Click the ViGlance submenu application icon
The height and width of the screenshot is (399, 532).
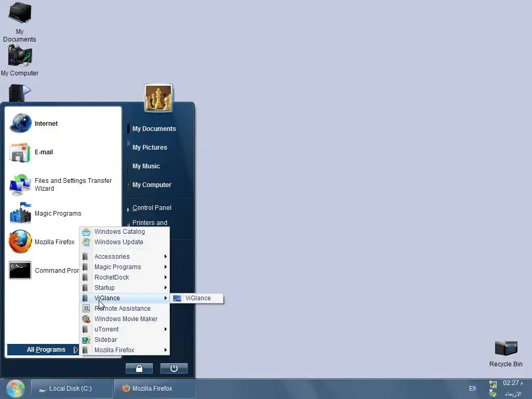pos(177,298)
